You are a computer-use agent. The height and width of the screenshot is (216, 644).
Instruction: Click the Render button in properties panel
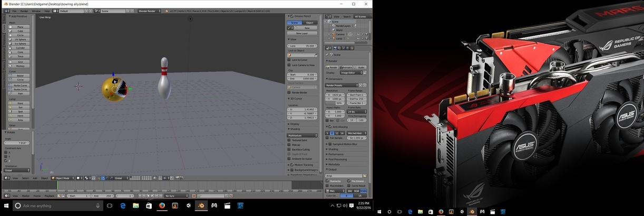pos(332,68)
